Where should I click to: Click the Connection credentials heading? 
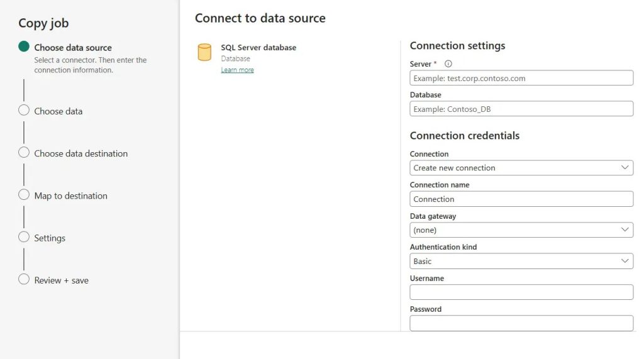tap(464, 136)
